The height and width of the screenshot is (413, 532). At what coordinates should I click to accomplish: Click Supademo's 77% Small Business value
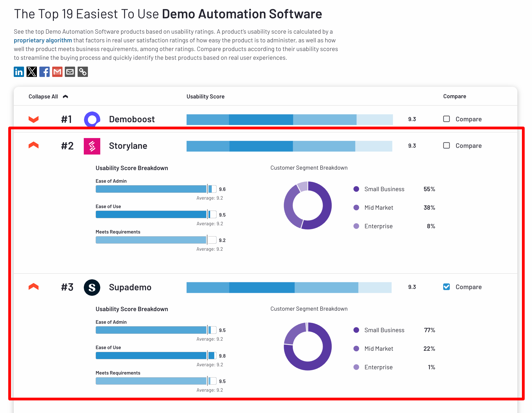click(429, 330)
